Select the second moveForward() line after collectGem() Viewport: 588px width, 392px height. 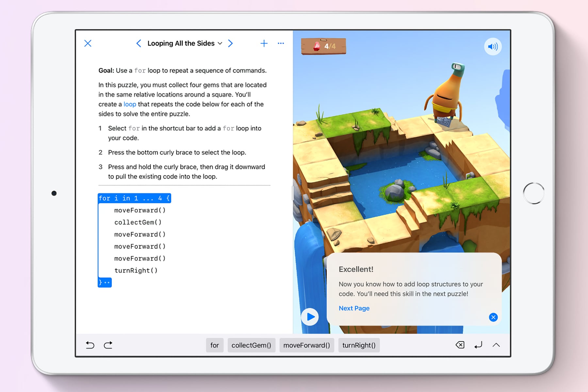(x=140, y=235)
